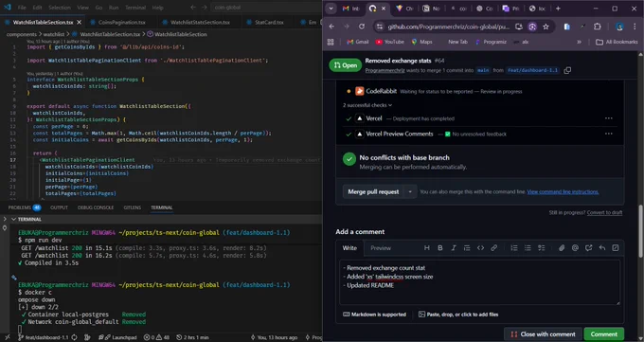Insert numbered list in comment editor
Image resolution: width=644 pixels, height=342 pixels.
[514, 248]
